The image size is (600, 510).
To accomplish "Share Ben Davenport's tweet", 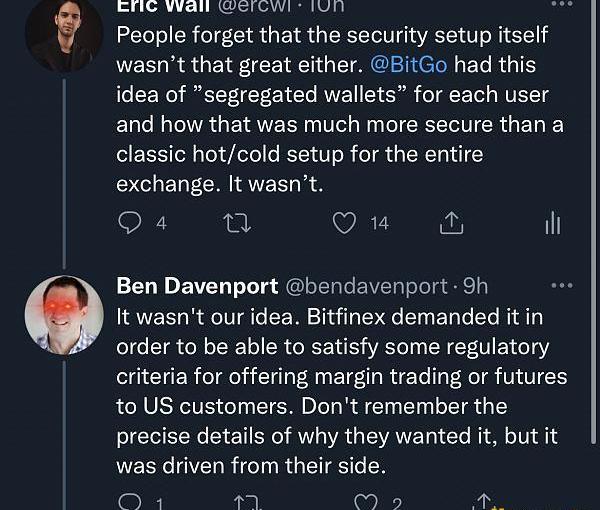I will [484, 502].
